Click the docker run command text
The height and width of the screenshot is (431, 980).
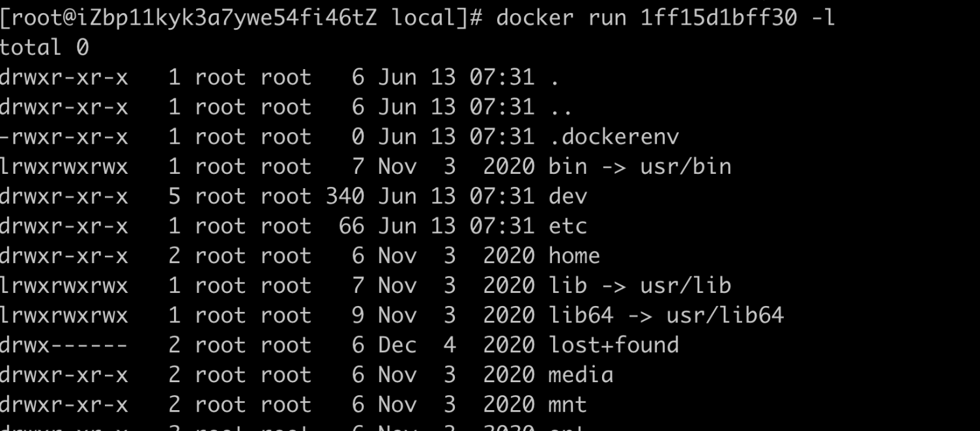coord(665,18)
